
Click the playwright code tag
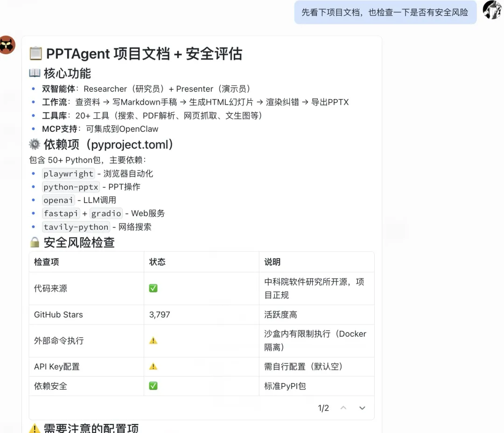(69, 174)
